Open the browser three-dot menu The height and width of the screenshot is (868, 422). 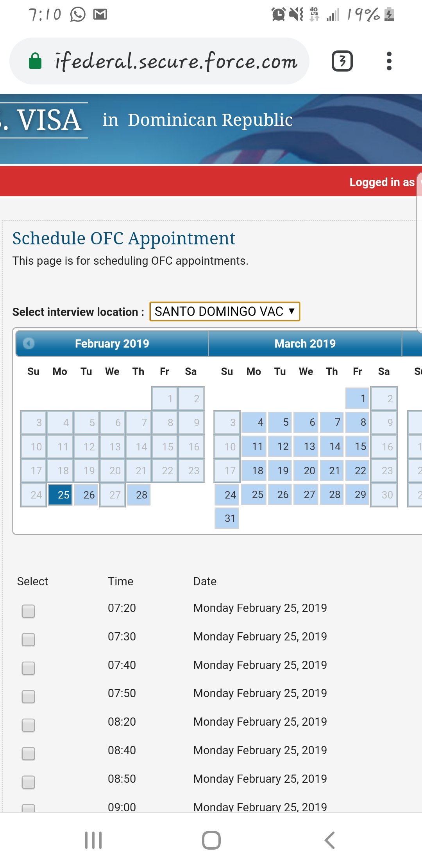click(x=389, y=61)
